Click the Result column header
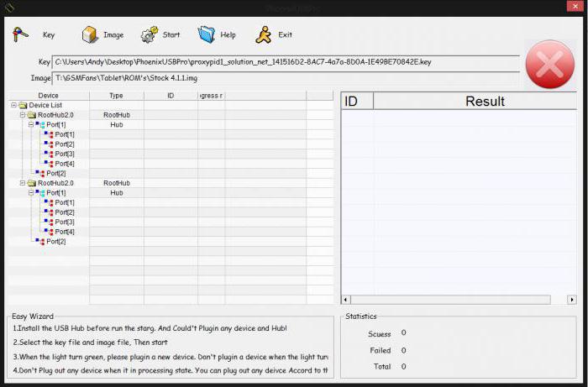The width and height of the screenshot is (588, 387). pyautogui.click(x=485, y=102)
